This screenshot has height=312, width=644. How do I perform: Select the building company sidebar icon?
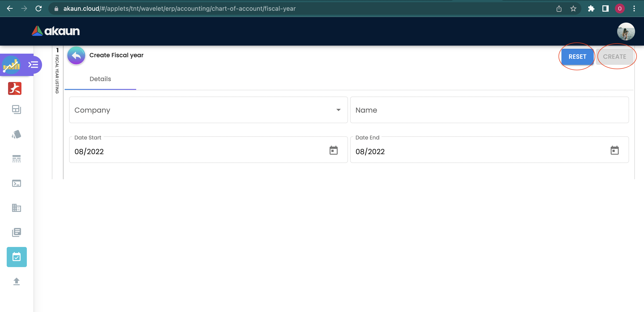click(x=17, y=208)
